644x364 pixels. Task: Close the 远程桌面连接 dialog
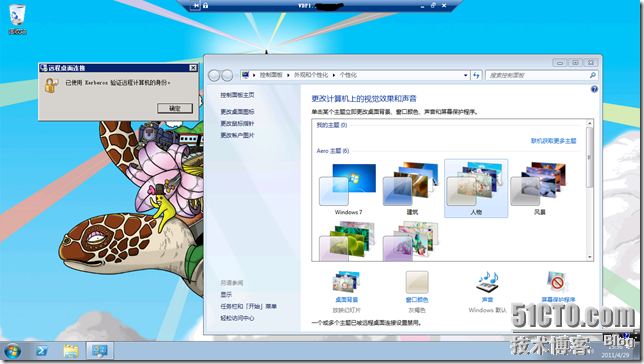[x=193, y=68]
